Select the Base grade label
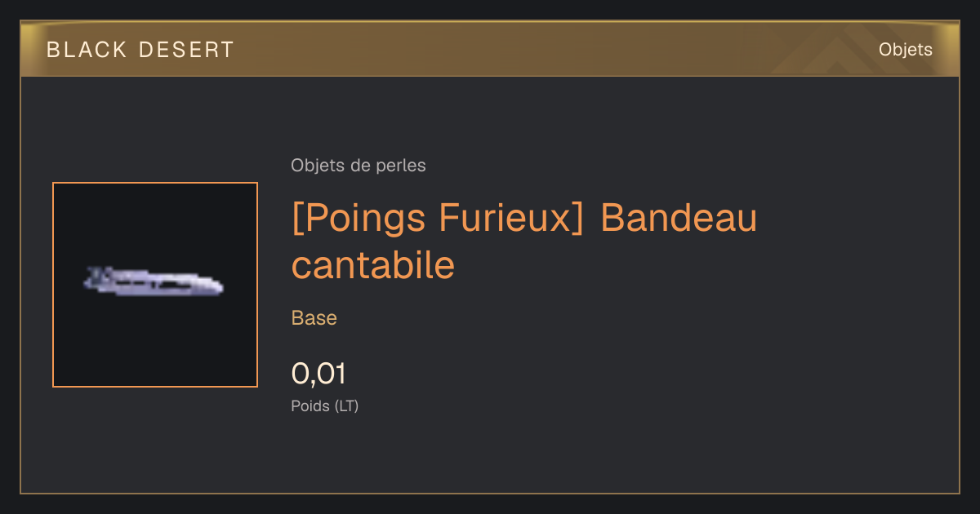Viewport: 980px width, 514px height. pyautogui.click(x=314, y=318)
